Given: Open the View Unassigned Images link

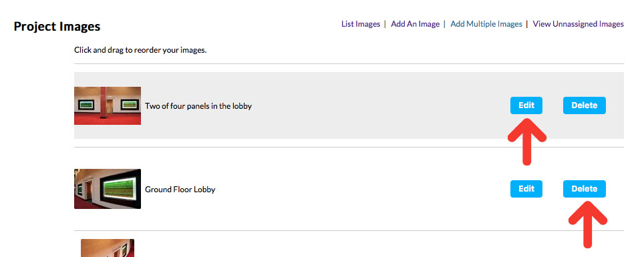Looking at the screenshot, I should tap(579, 24).
